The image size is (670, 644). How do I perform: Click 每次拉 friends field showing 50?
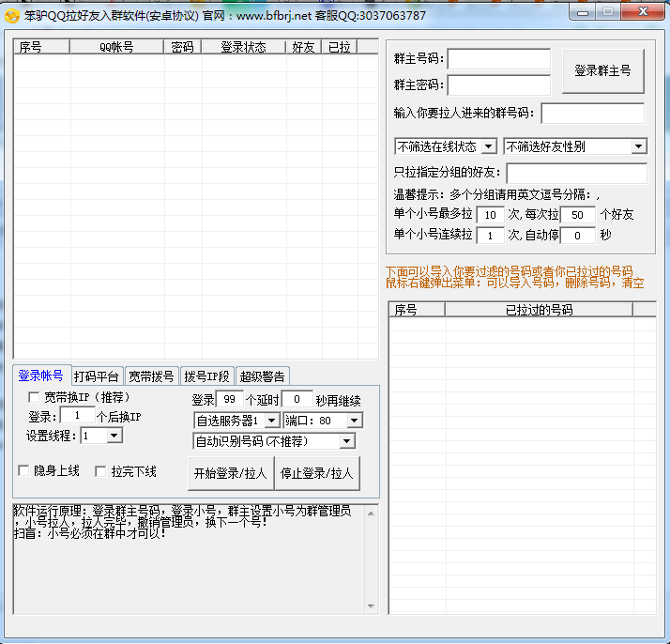click(x=578, y=215)
